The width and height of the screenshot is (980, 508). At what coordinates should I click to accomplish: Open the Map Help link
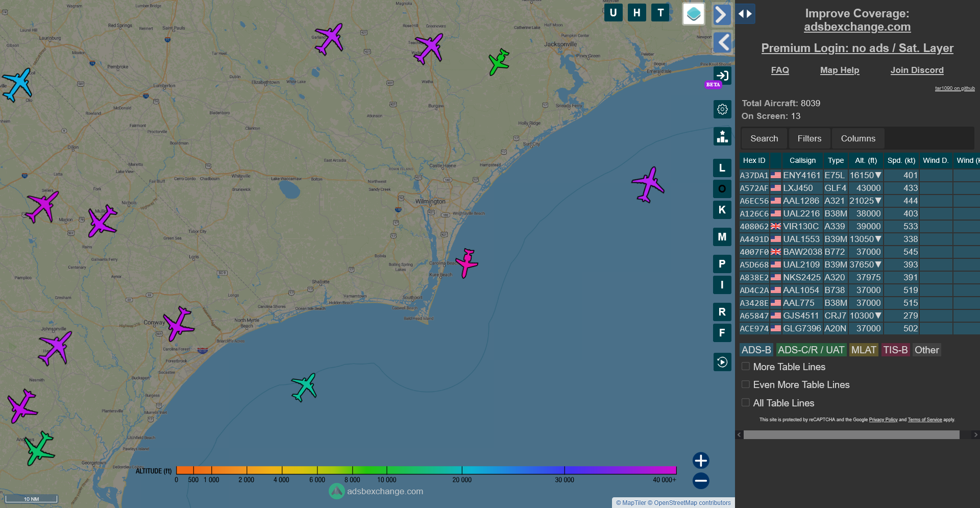840,70
